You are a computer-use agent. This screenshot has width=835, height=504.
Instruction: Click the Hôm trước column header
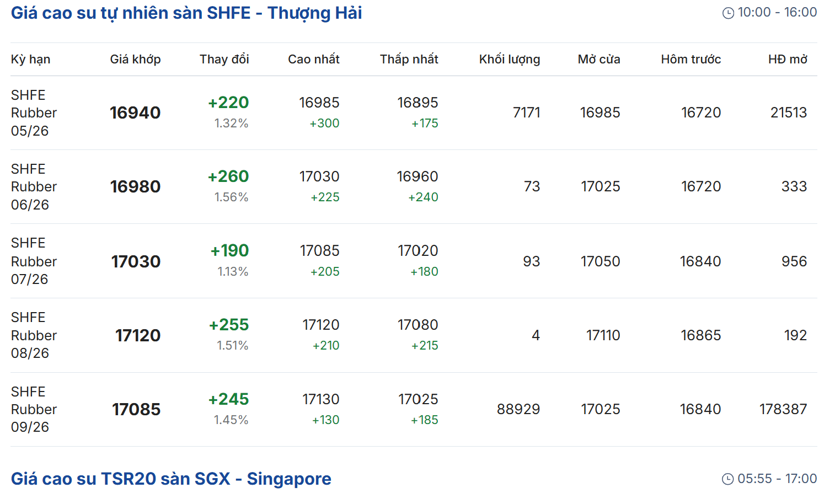(x=691, y=60)
